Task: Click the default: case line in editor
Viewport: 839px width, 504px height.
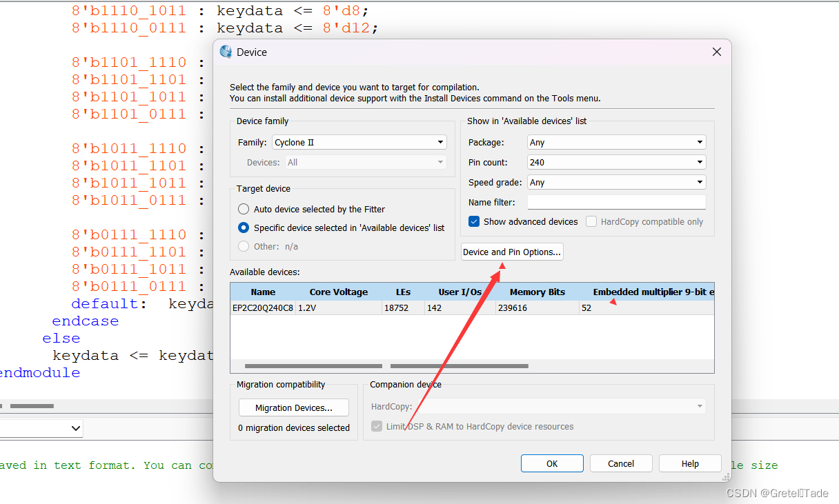Action: click(x=142, y=304)
